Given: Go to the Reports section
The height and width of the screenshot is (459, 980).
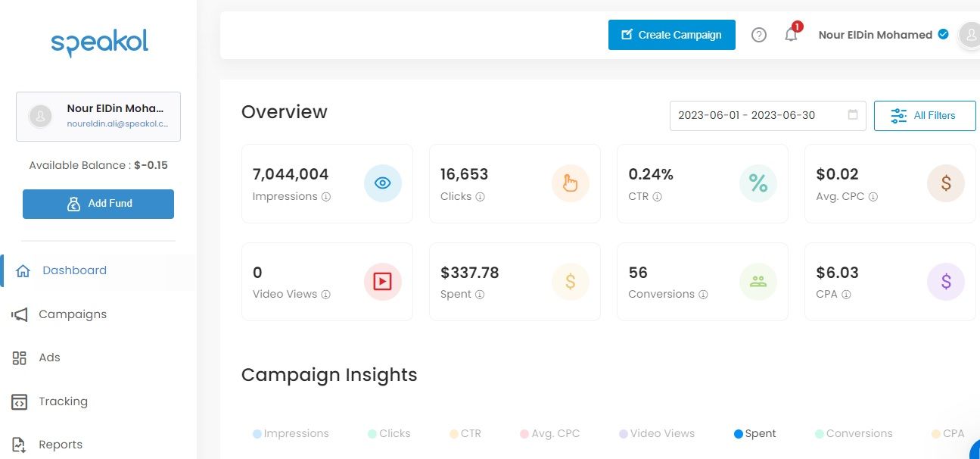Looking at the screenshot, I should pos(61,445).
